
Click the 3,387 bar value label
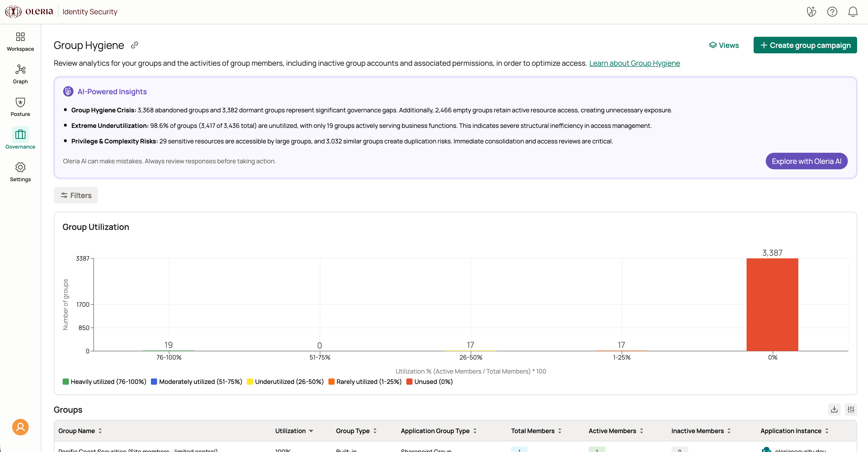pos(772,252)
